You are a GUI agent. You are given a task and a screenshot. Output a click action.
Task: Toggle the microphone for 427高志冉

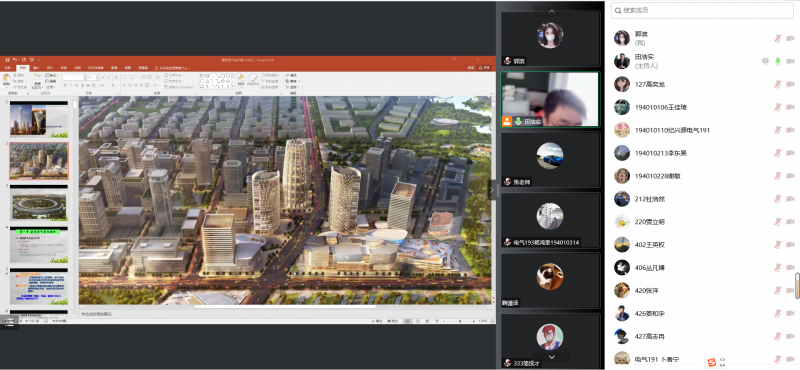(x=777, y=336)
